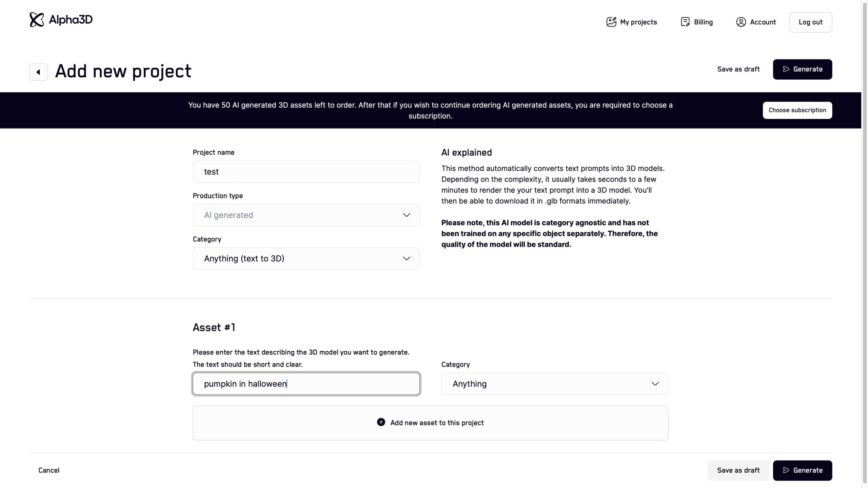Viewport: 868px width, 488px height.
Task: Click the play icon on bottom Generate button
Action: [786, 470]
